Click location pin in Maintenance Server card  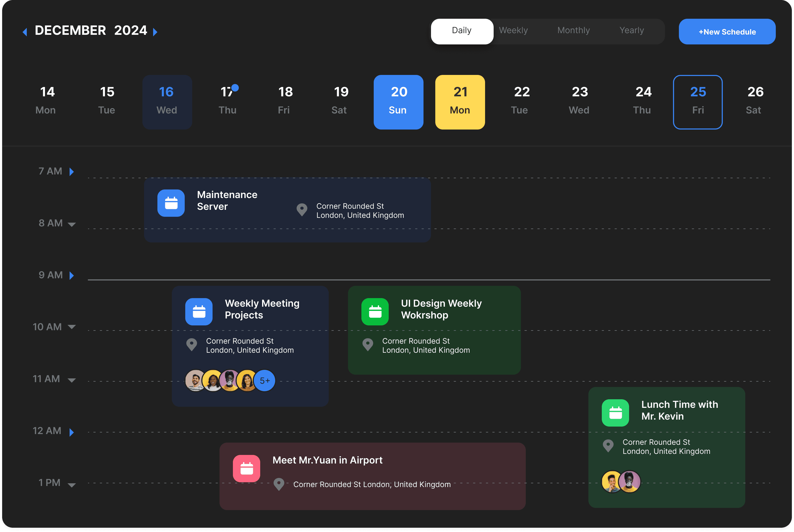[x=302, y=210]
